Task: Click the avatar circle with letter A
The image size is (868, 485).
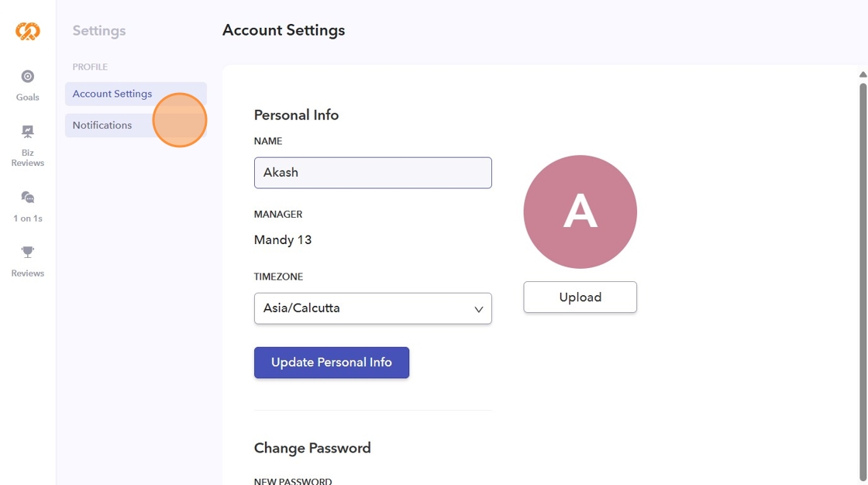Action: coord(580,212)
